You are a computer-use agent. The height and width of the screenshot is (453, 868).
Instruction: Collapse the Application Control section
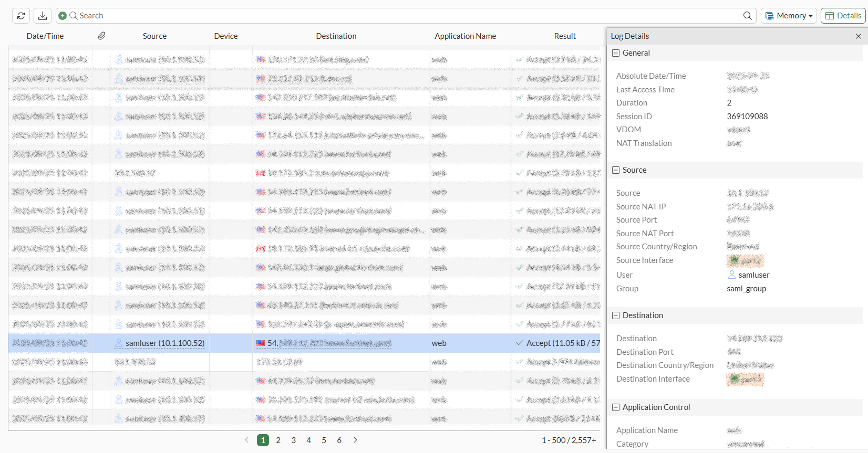coord(616,407)
